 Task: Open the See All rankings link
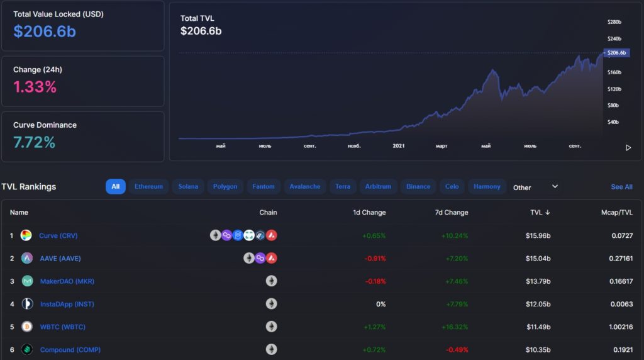[621, 187]
